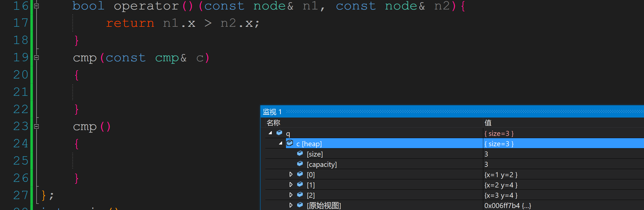Viewport: 644px width, 210px height.
Task: Click the [size] value 3
Action: point(486,154)
